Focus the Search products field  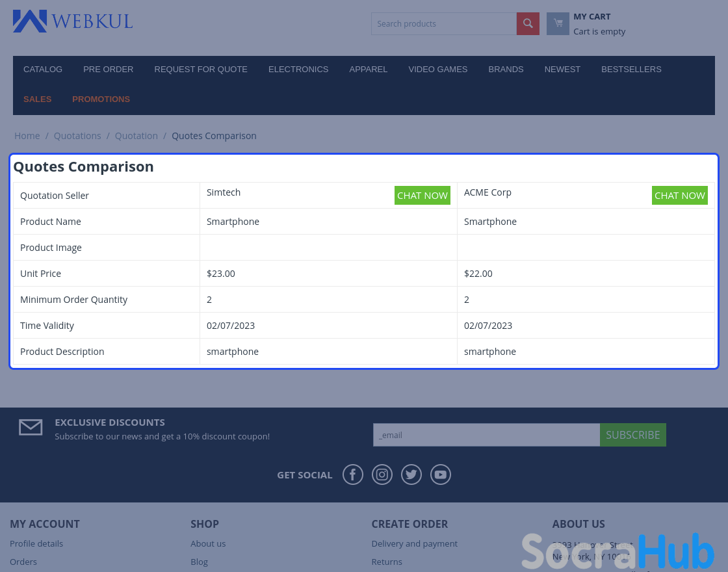[443, 24]
